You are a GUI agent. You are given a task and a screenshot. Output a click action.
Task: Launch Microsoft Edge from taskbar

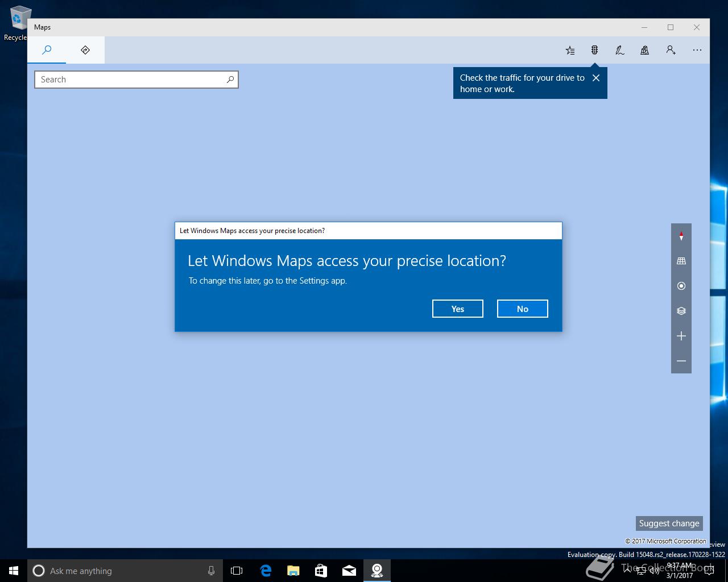tap(266, 571)
